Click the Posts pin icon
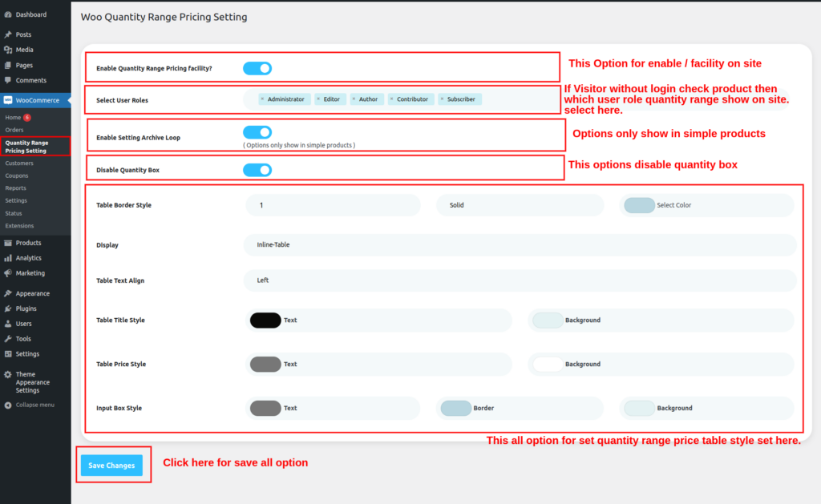 point(8,34)
